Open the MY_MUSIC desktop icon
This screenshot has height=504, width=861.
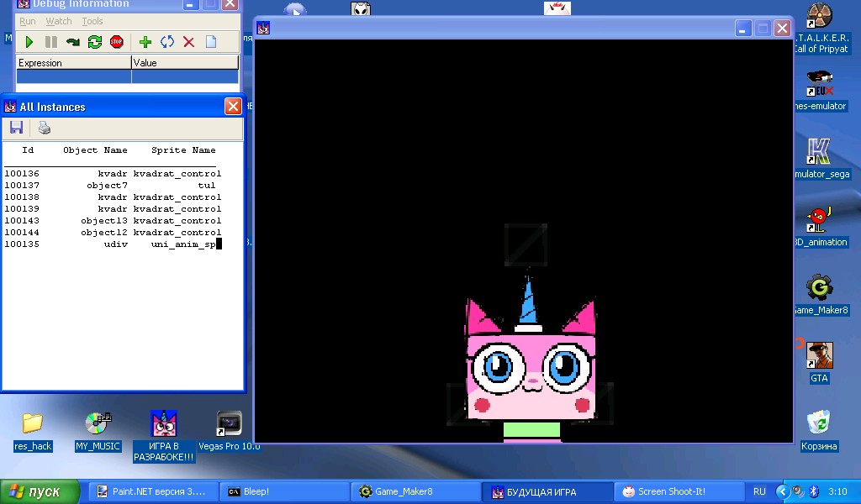(98, 431)
